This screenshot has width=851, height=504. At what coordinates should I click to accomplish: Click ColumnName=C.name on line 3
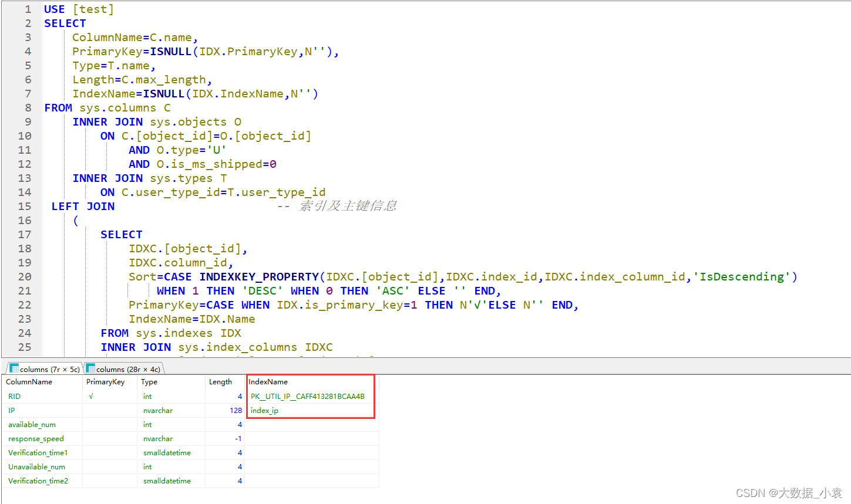135,38
